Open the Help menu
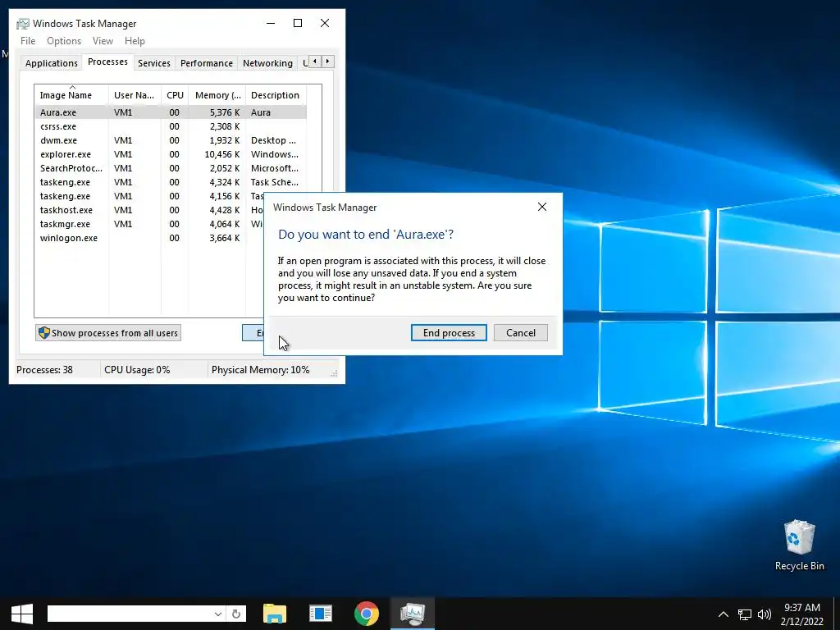 pos(135,41)
